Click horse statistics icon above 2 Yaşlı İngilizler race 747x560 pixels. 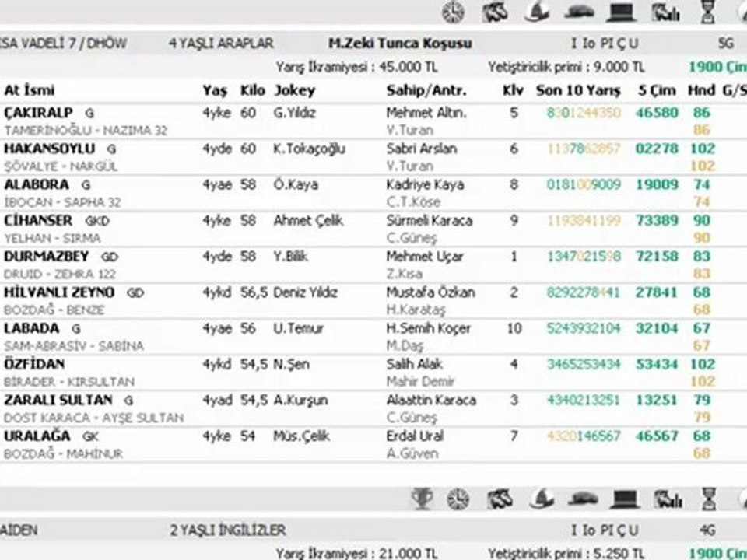pyautogui.click(x=668, y=499)
